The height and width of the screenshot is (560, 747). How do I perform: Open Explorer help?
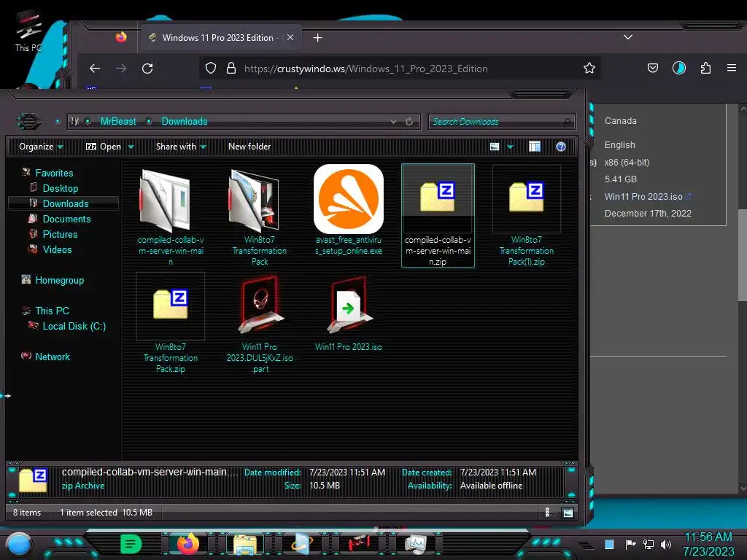click(561, 147)
